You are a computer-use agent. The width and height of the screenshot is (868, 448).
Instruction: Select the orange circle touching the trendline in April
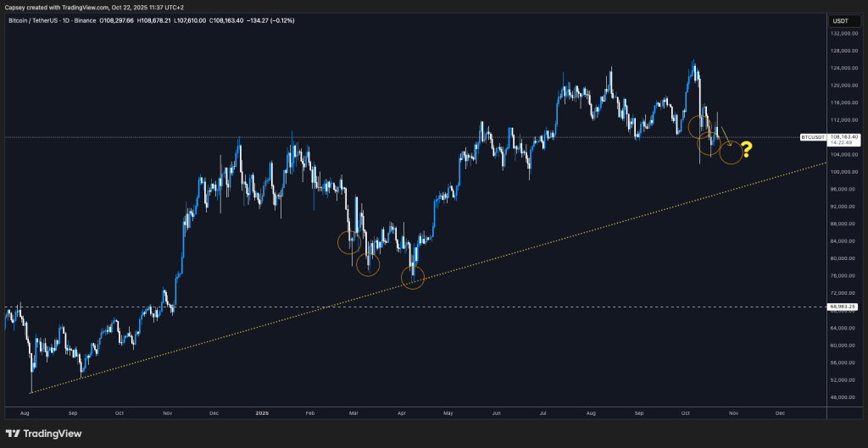(412, 277)
